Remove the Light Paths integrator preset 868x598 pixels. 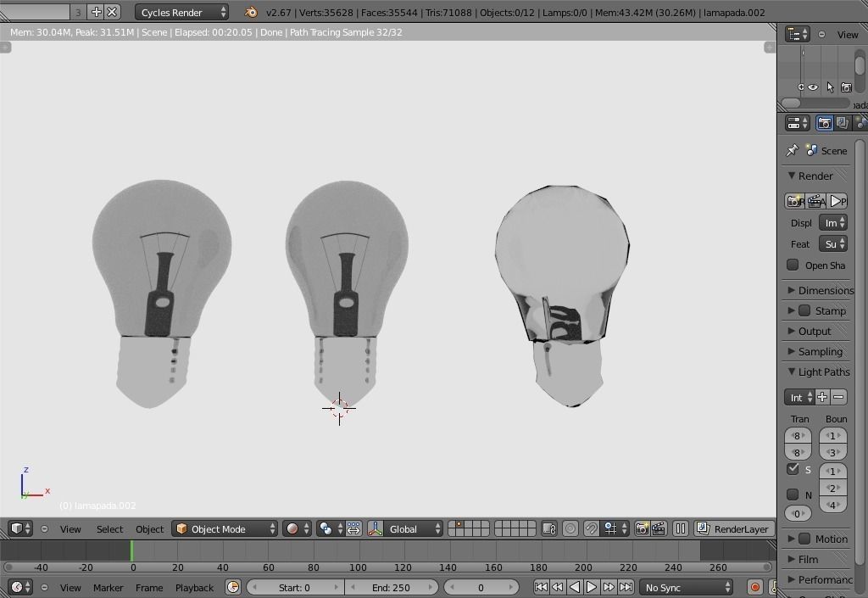[x=838, y=397]
